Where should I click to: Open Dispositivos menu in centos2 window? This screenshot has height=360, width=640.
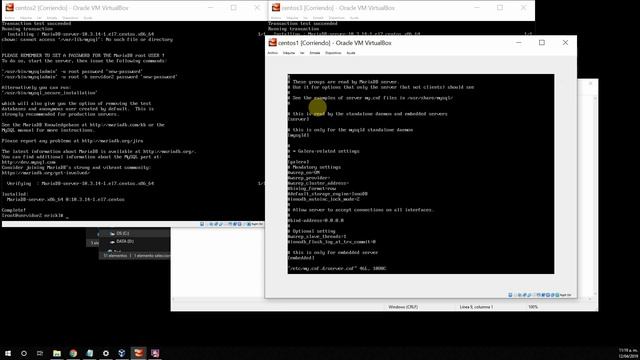[x=70, y=18]
